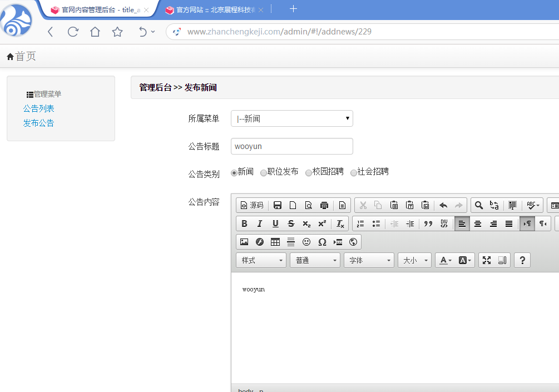Screen dimensions: 559x392
Task: Open the text color picker
Action: pyautogui.click(x=446, y=261)
